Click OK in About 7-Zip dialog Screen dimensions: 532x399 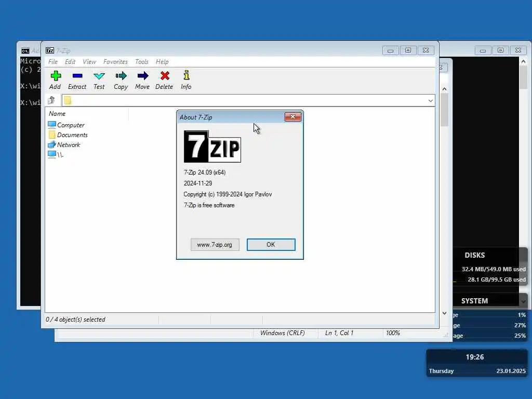271,245
